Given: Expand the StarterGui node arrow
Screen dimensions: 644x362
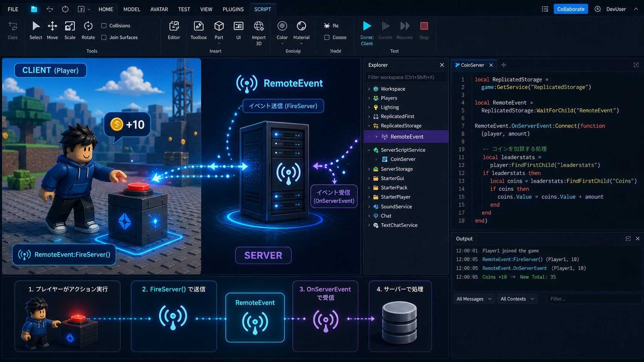Looking at the screenshot, I should click(369, 178).
